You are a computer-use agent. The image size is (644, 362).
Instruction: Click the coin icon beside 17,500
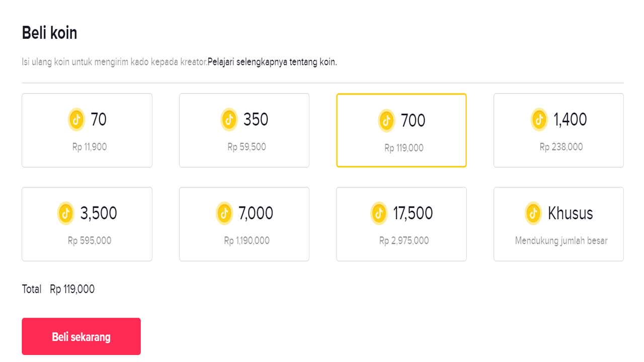point(379,213)
